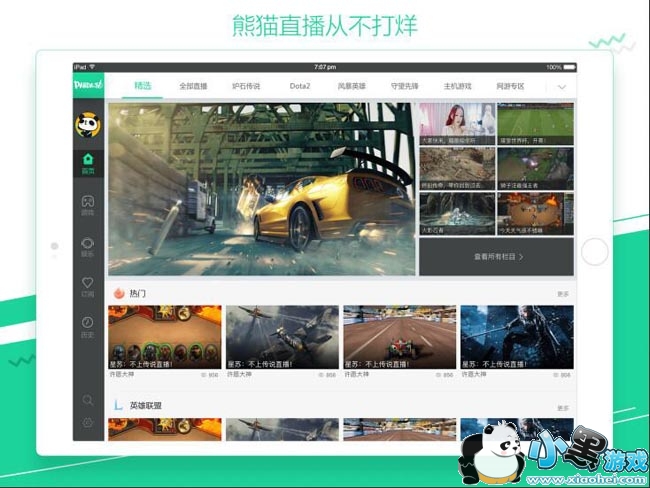Click the 热门 section heading
This screenshot has height=488, width=650.
coord(137,294)
